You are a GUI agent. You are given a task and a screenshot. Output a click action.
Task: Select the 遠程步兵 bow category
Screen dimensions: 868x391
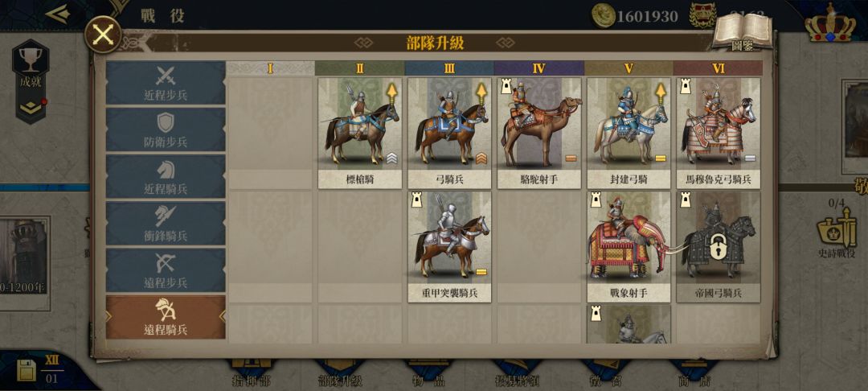(166, 271)
